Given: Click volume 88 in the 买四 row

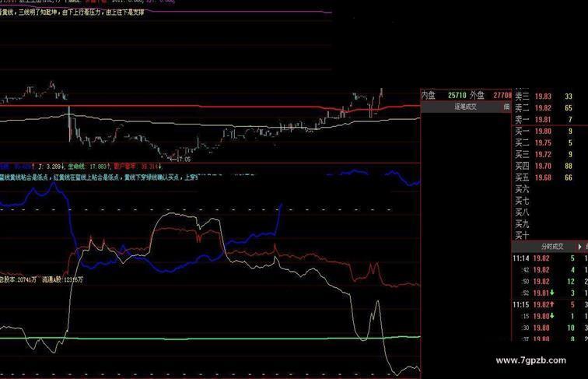Looking at the screenshot, I should click(569, 166).
